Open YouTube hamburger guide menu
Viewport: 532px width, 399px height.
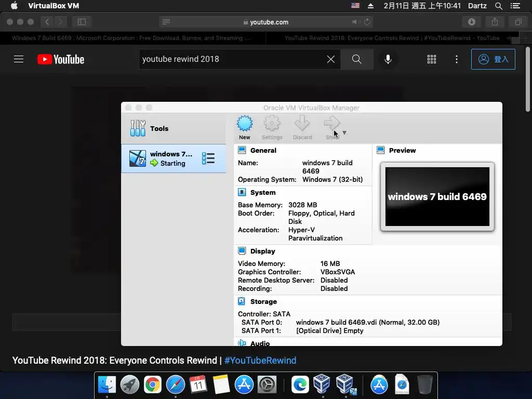[x=19, y=59]
